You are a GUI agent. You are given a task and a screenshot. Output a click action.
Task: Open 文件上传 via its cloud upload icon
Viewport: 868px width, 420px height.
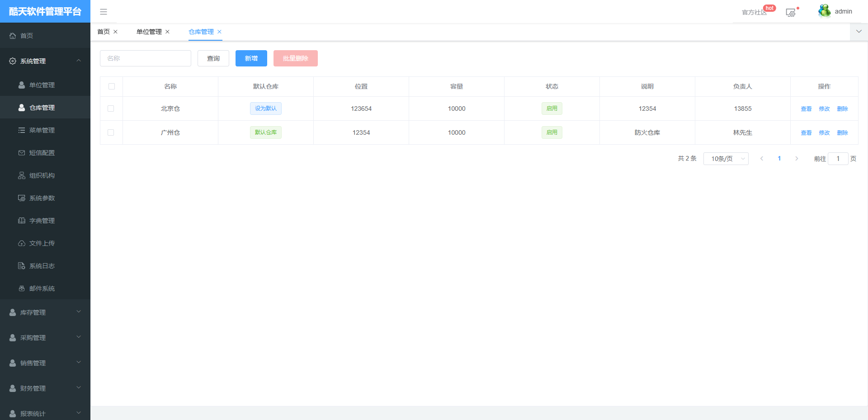coord(22,243)
